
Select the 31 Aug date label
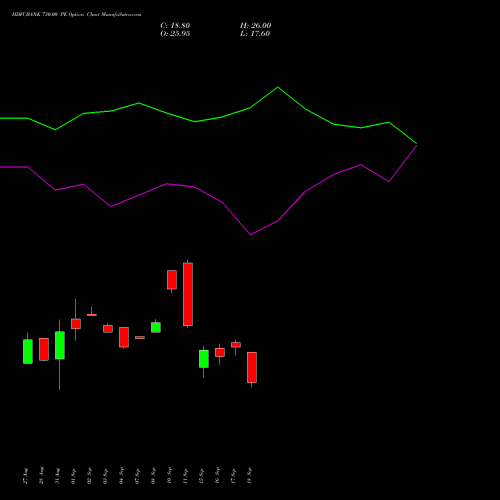[x=58, y=476]
